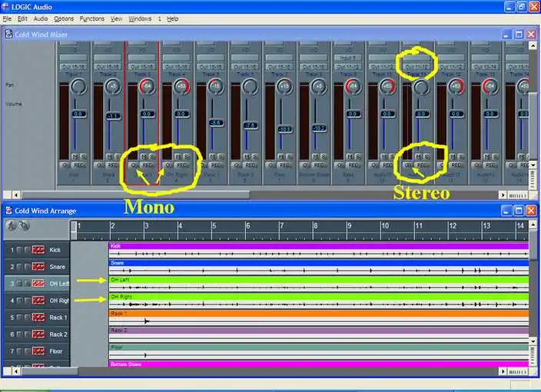Click the mono format icon on mixer channel 4
The image size is (541, 392).
tap(168, 165)
